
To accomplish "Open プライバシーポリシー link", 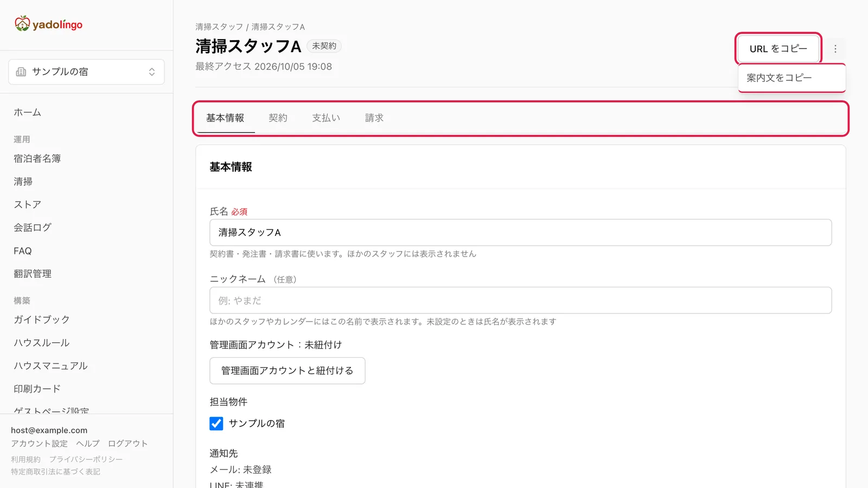I will (x=86, y=459).
